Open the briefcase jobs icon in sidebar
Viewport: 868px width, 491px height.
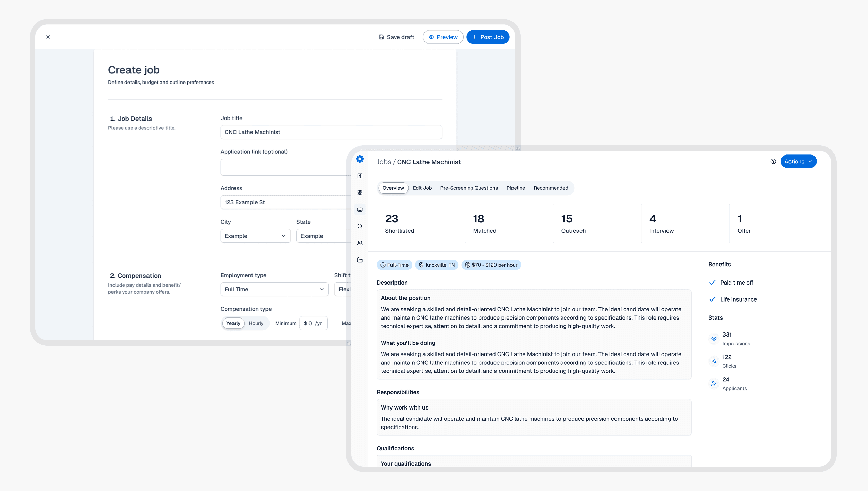tap(360, 210)
